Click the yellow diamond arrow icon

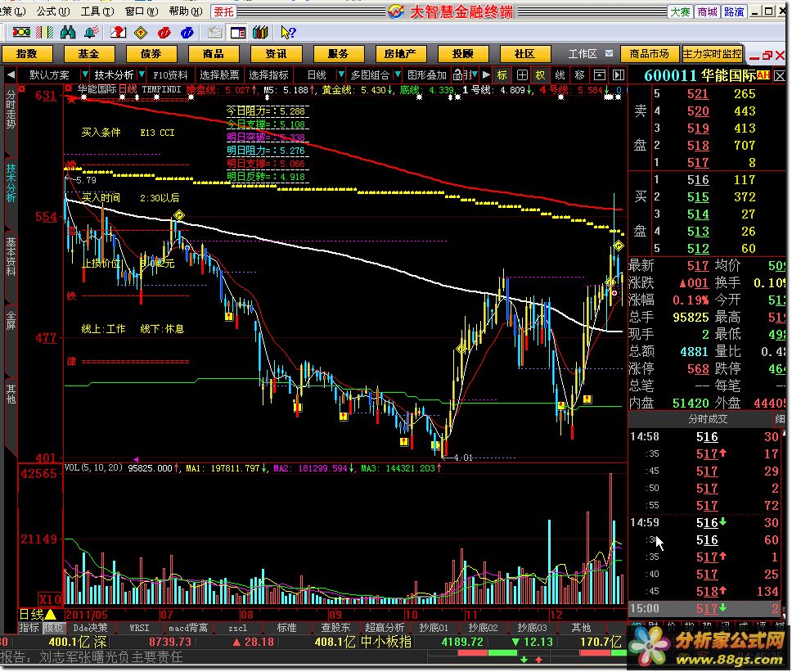(141, 33)
